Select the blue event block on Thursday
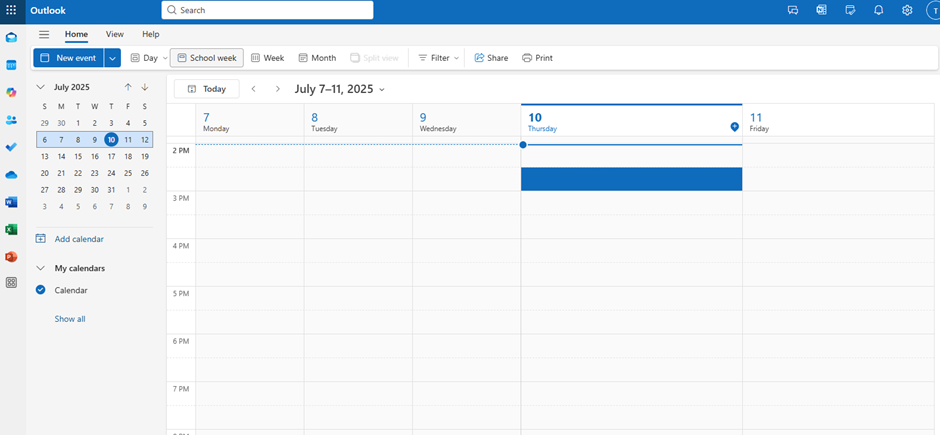This screenshot has height=435, width=940. [x=631, y=179]
